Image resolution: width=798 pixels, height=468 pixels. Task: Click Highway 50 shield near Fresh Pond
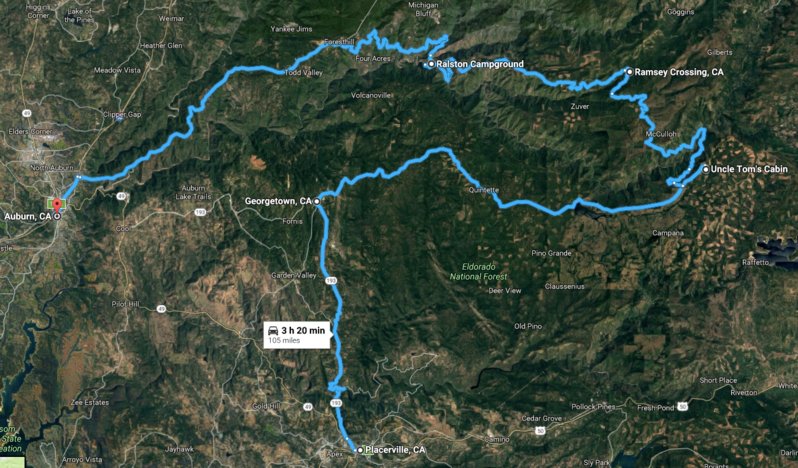[683, 407]
